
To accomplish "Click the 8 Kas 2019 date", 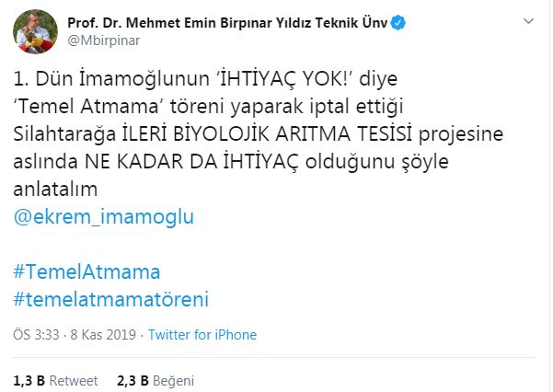I will tap(103, 335).
